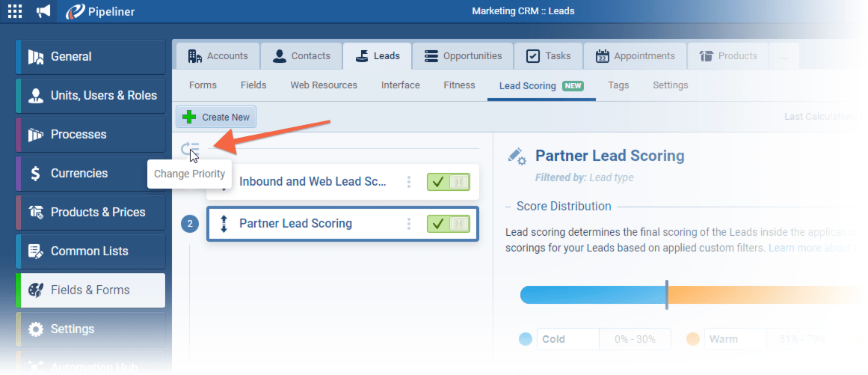
Task: Click the score distribution slider handle
Action: click(667, 295)
